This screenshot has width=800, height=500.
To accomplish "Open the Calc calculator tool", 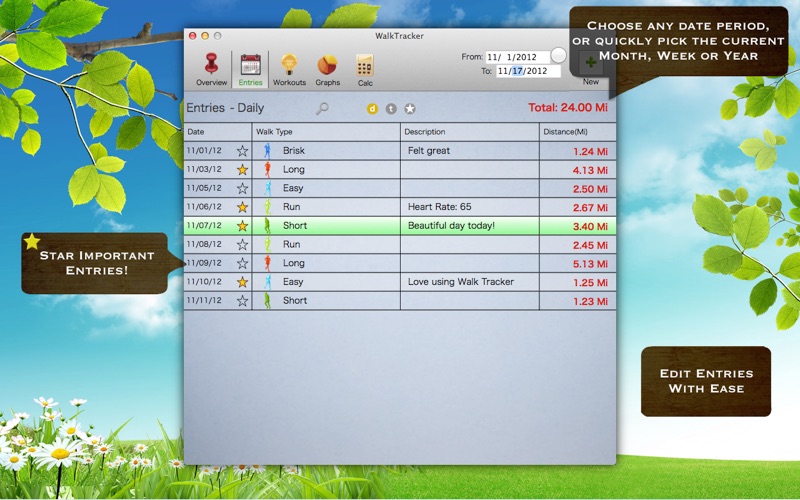I will (x=365, y=69).
